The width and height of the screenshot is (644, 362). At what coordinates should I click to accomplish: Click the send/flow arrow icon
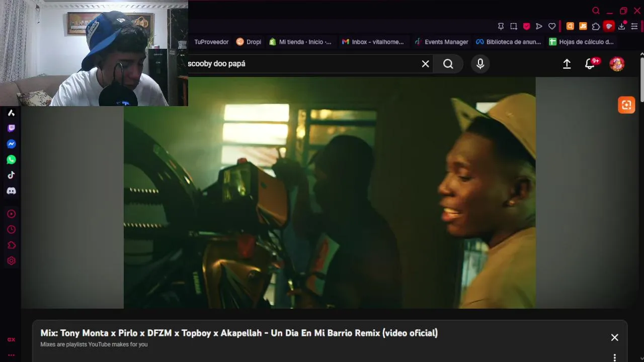(x=539, y=26)
